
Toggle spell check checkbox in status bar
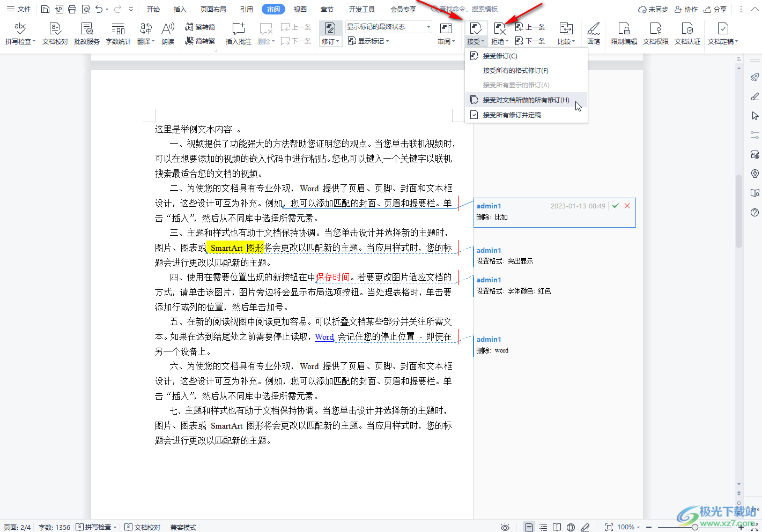click(x=79, y=527)
